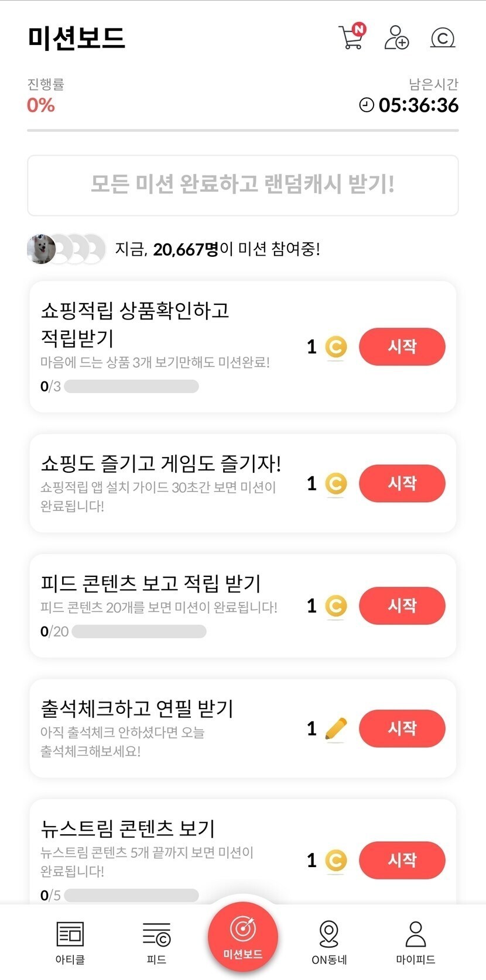Tap the 0/3 shopping mission progress bar
The height and width of the screenshot is (980, 486).
131,386
